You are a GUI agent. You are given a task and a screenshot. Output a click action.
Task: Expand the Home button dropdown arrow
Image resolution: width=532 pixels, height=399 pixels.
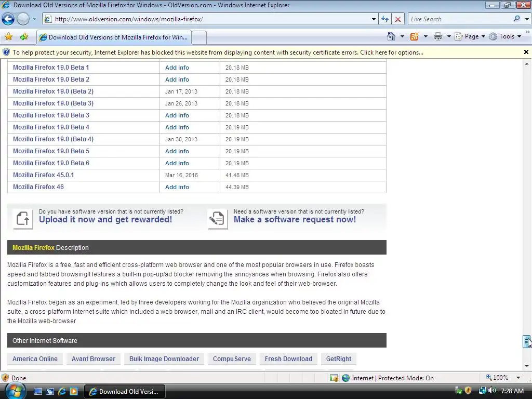coord(402,36)
